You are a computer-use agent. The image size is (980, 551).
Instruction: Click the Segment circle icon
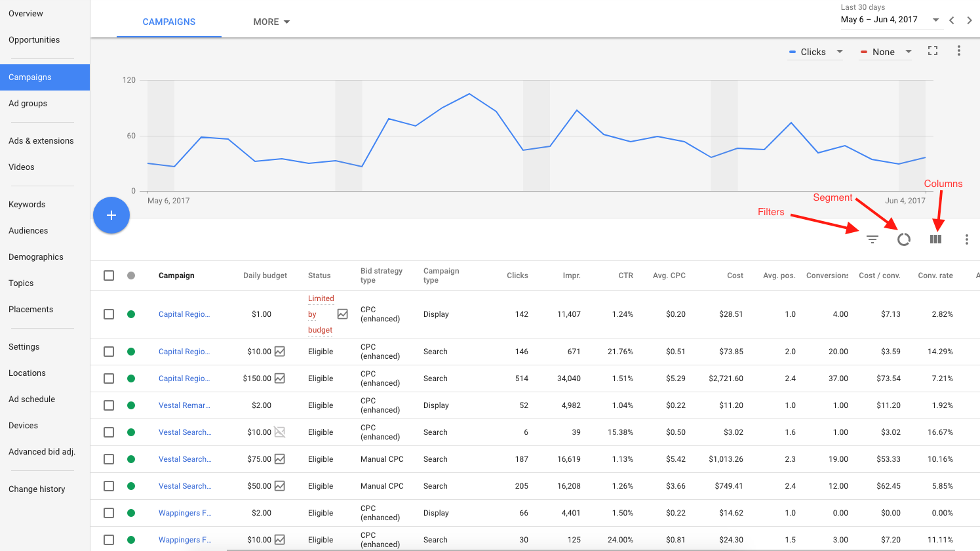tap(904, 239)
